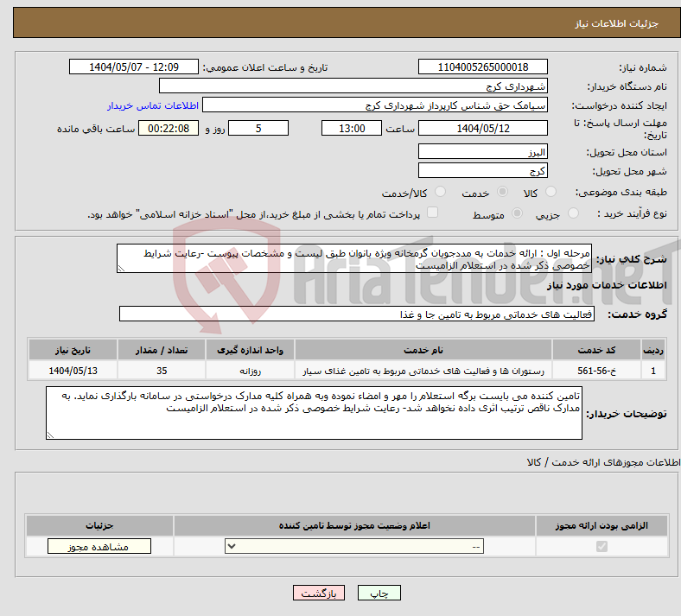The image size is (681, 616).
Task: Click the requester field سیامک حق شناس
Action: (x=375, y=105)
